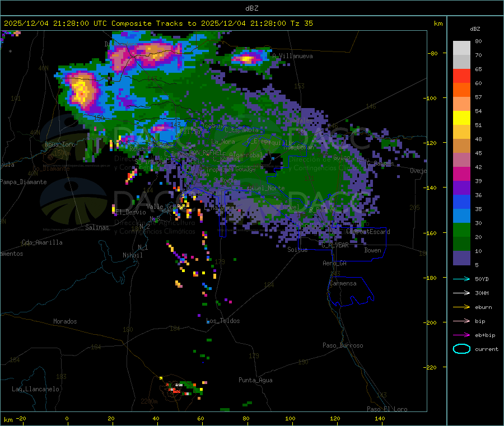
Task: Pick the brown swatch between 48 and 45
Action: click(461, 146)
